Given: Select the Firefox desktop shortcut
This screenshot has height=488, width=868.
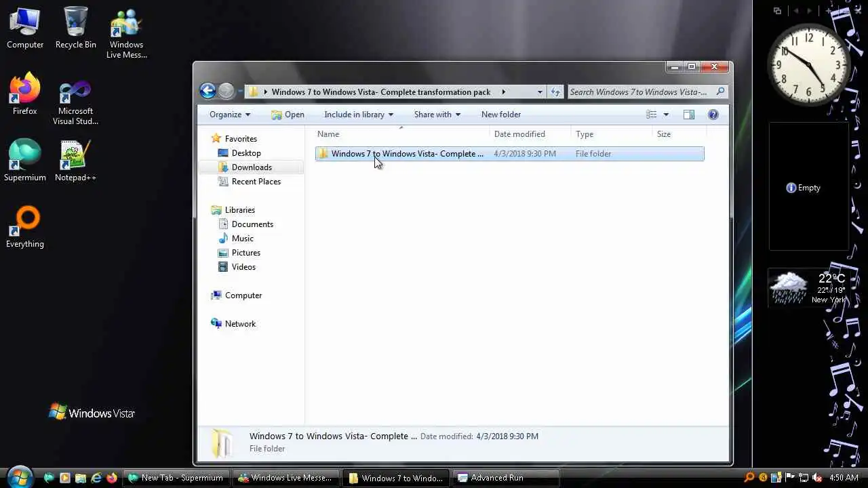Looking at the screenshot, I should [25, 94].
